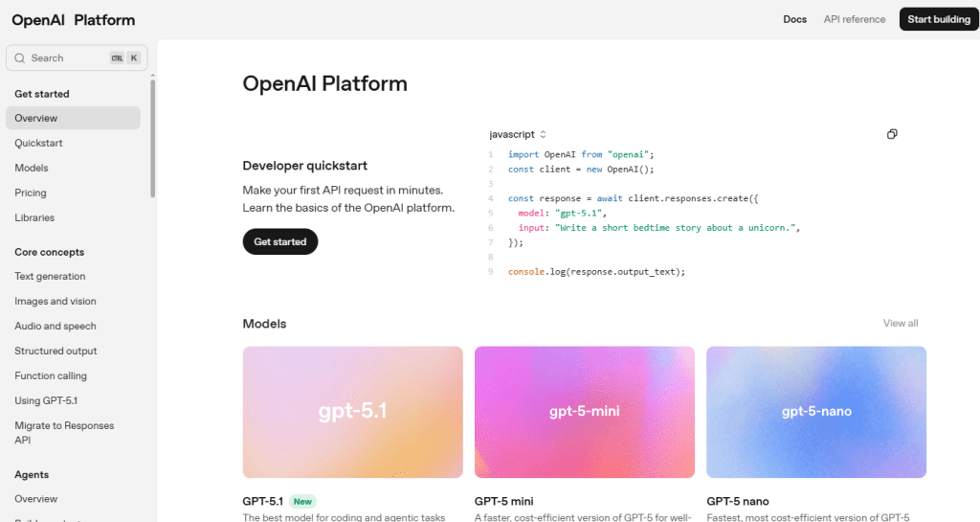Click the Ctrl K shortcut badge in the search box
This screenshot has height=522, width=980.
(125, 58)
